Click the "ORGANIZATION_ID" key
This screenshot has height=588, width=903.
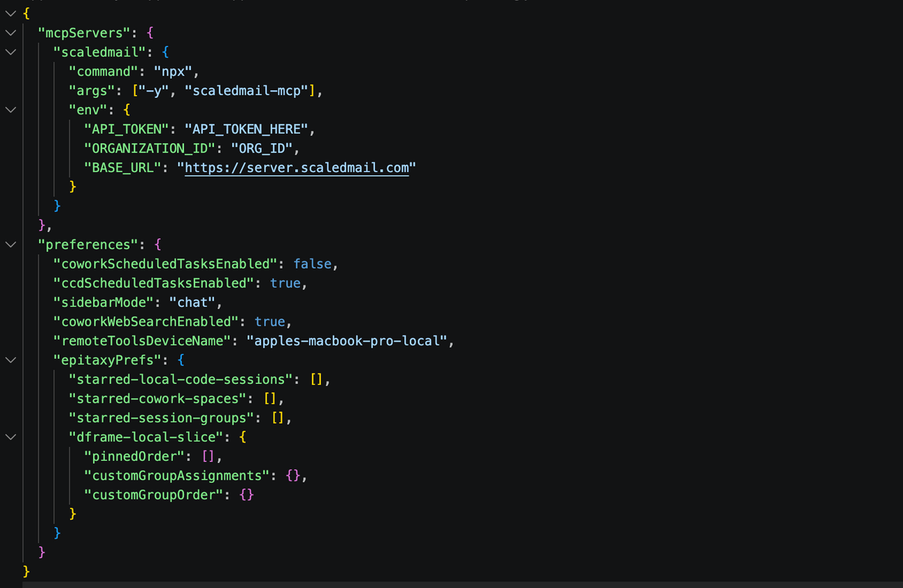tap(149, 149)
